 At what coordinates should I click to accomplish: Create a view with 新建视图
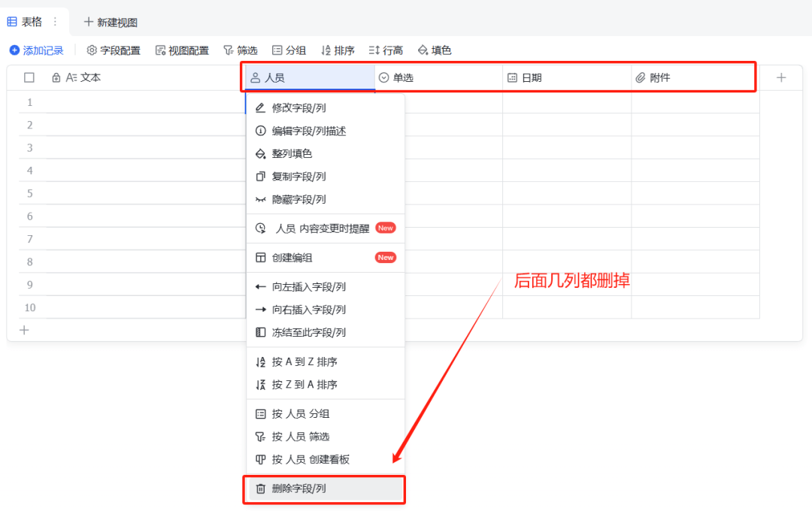tap(111, 23)
